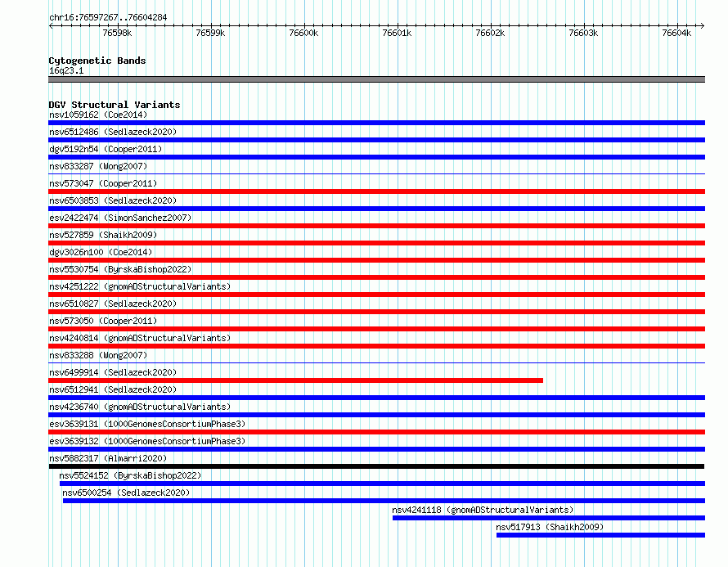Image resolution: width=728 pixels, height=567 pixels.
Task: Click the 16q23.1 band label
Action: [x=66, y=70]
